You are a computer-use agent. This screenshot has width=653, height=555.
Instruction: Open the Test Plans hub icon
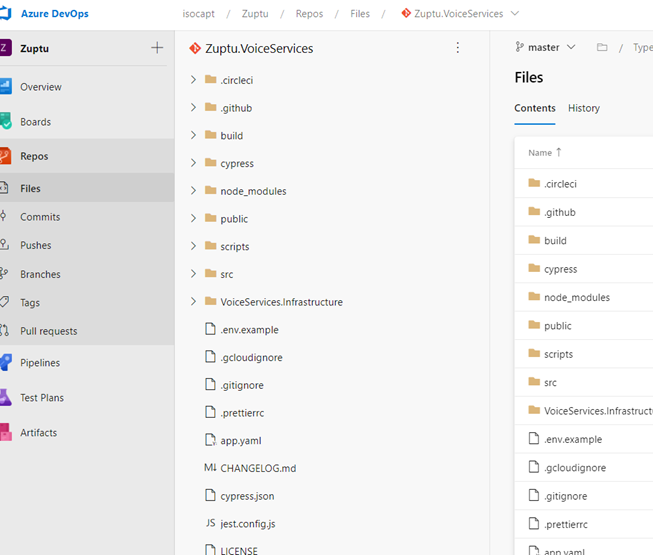(x=5, y=397)
